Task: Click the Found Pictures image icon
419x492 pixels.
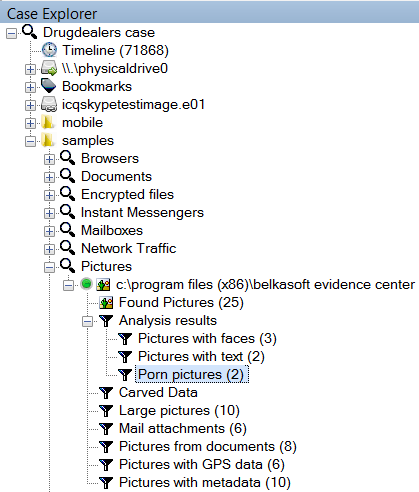Action: (x=106, y=303)
